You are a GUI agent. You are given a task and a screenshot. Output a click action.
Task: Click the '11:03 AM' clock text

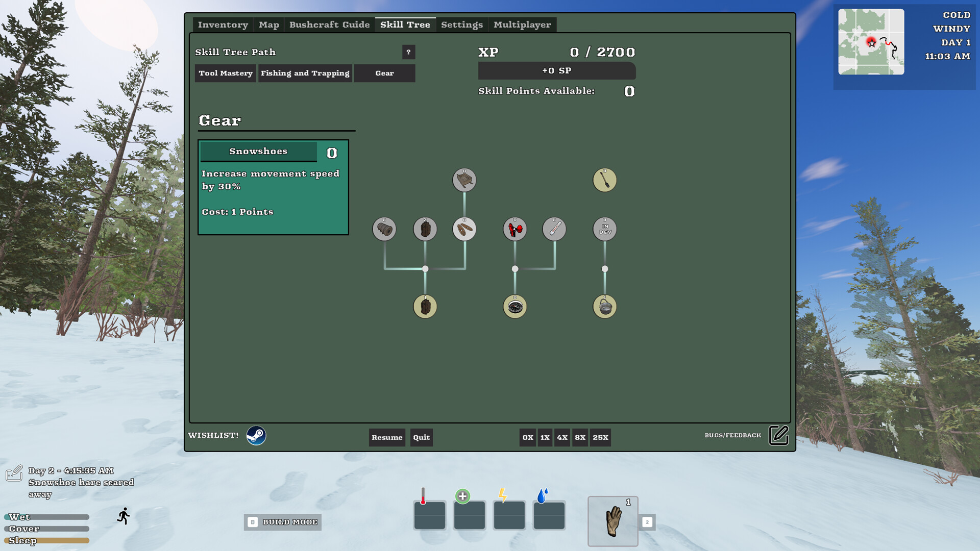pos(947,56)
